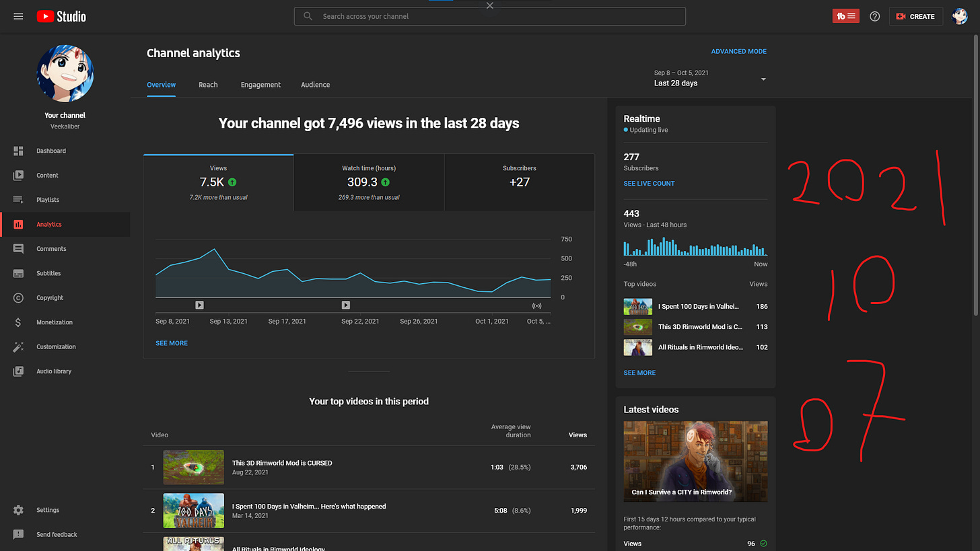Click the live stream marker on chart
Image resolution: width=980 pixels, height=551 pixels.
pyautogui.click(x=536, y=305)
